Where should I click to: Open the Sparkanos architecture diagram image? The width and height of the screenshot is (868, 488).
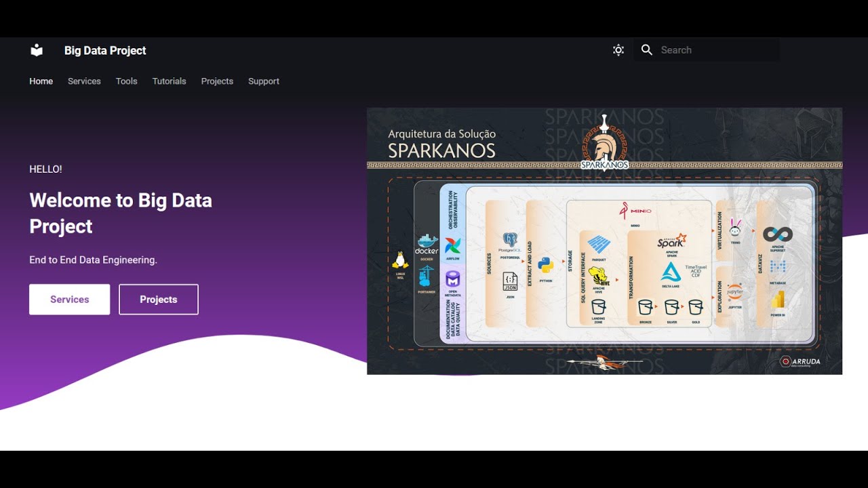point(604,241)
